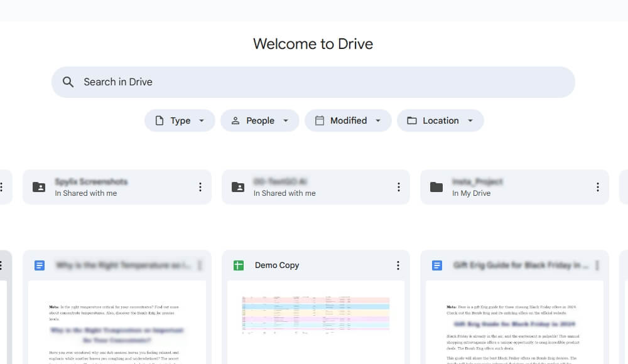Open the Location filter dropdown
The height and width of the screenshot is (364, 628).
(x=440, y=120)
